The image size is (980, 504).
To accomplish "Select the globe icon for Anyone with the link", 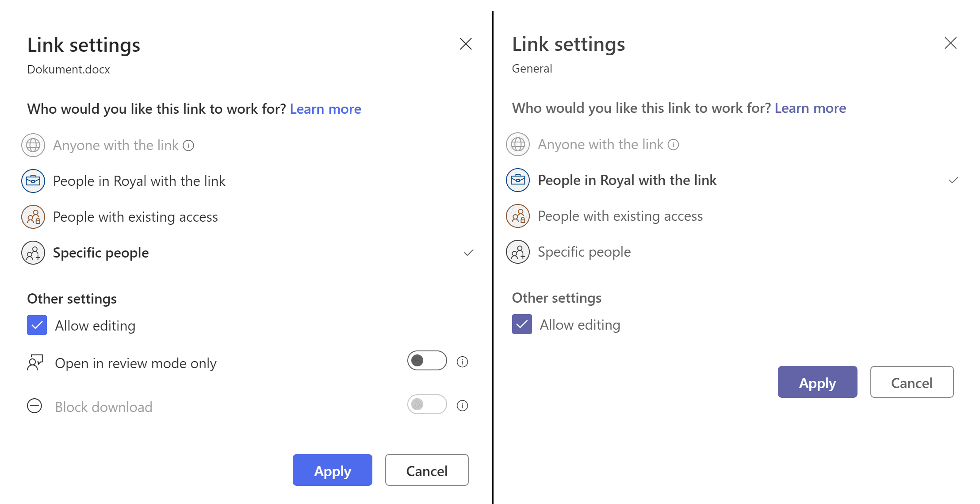I will point(32,145).
